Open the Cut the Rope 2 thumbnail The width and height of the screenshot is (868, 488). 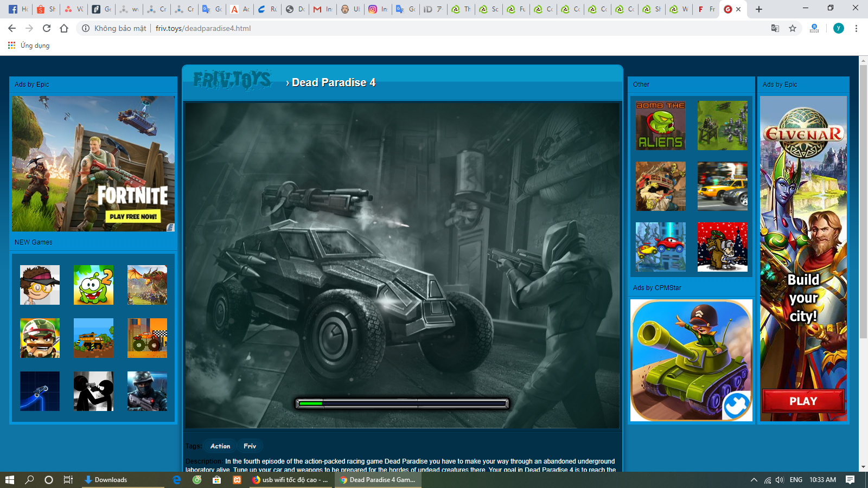click(93, 285)
